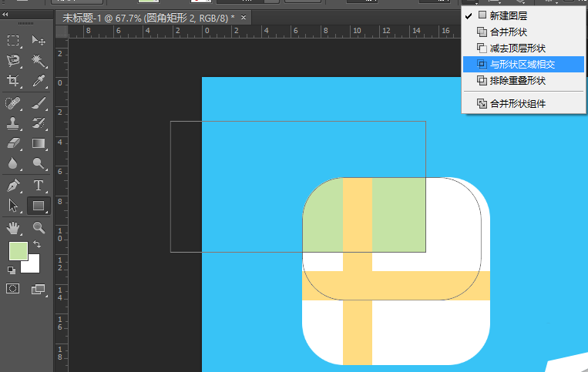
Task: Select the Rectangular Marquee tool
Action: (x=13, y=41)
